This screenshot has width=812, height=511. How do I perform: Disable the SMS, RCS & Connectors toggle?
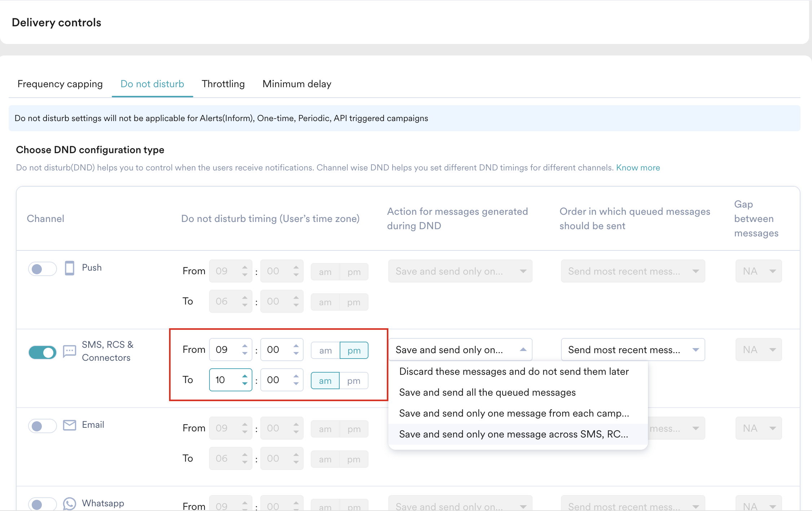(43, 352)
